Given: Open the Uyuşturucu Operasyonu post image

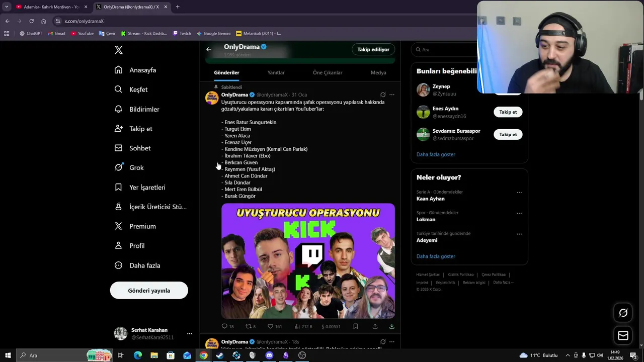Looking at the screenshot, I should click(x=308, y=261).
